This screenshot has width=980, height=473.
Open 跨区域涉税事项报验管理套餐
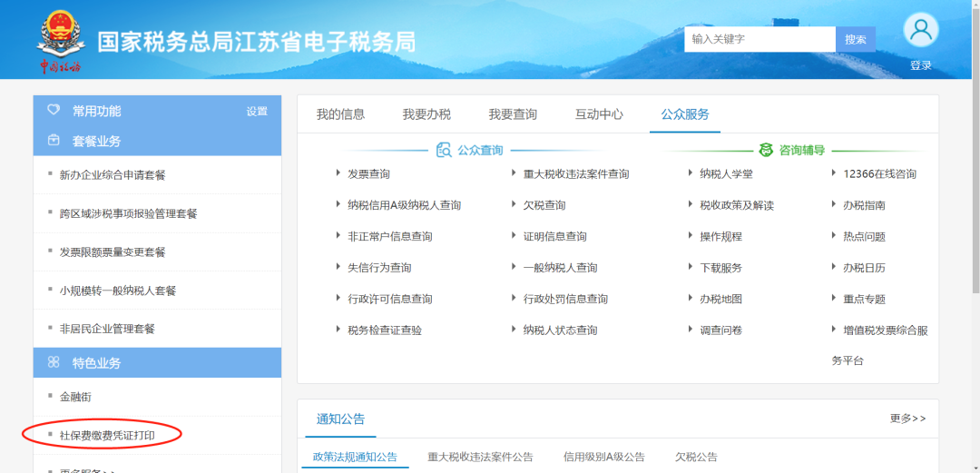(x=128, y=214)
